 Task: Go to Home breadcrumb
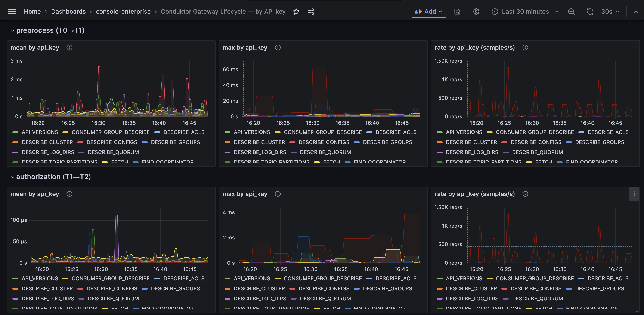point(32,12)
